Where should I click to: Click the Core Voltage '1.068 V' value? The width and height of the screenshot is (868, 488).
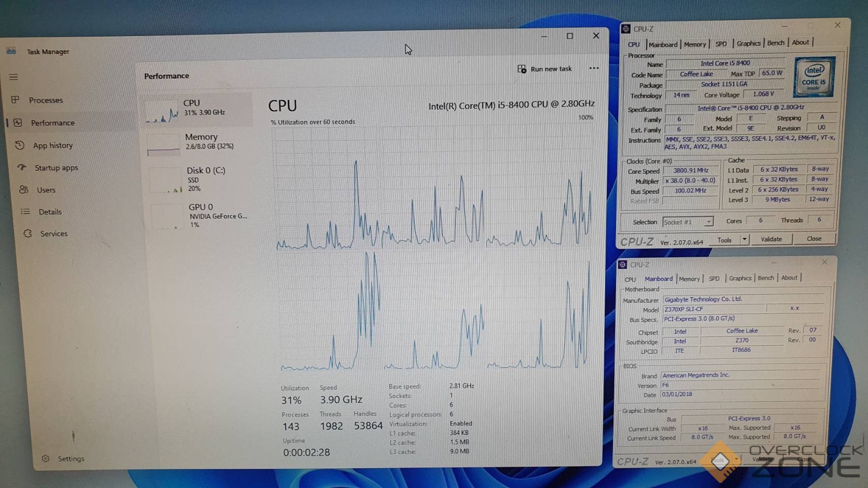pos(763,95)
